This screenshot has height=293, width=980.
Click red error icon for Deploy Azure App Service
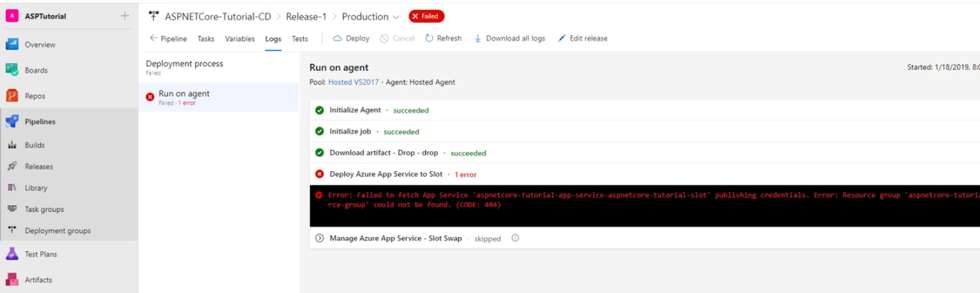coord(319,175)
